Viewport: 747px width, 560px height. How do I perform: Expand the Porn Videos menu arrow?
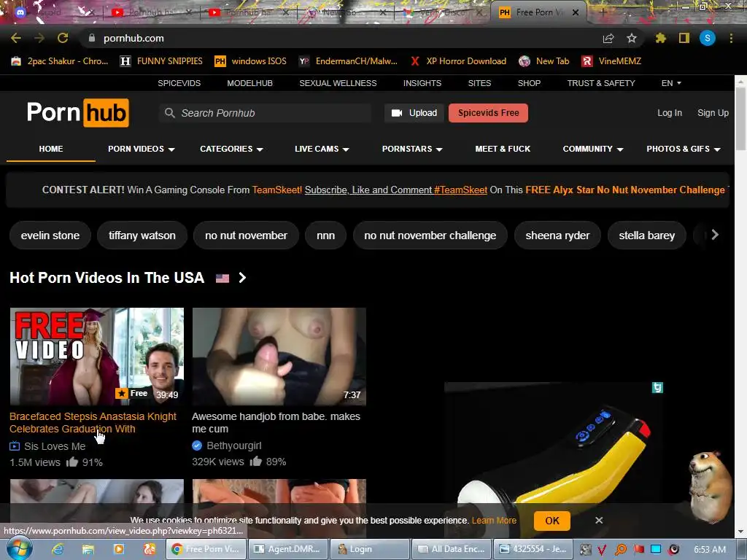[171, 149]
